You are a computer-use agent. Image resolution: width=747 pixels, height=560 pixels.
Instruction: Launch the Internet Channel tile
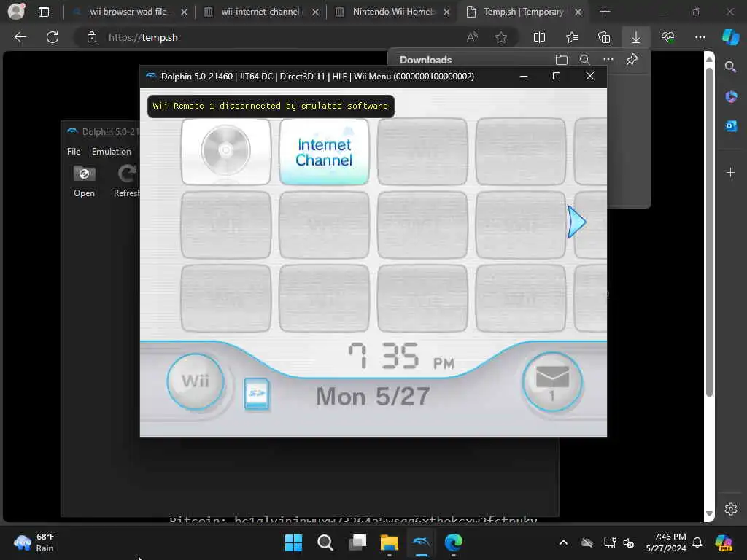324,152
